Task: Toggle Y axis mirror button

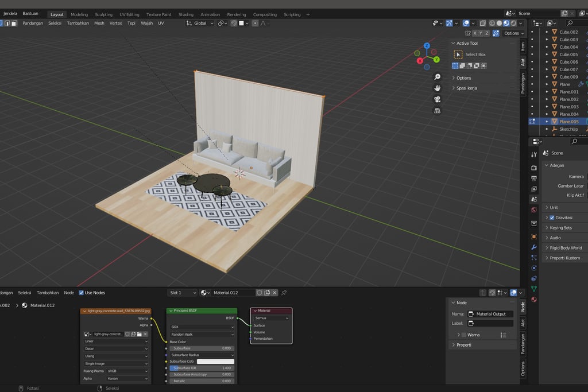Action: point(481,33)
